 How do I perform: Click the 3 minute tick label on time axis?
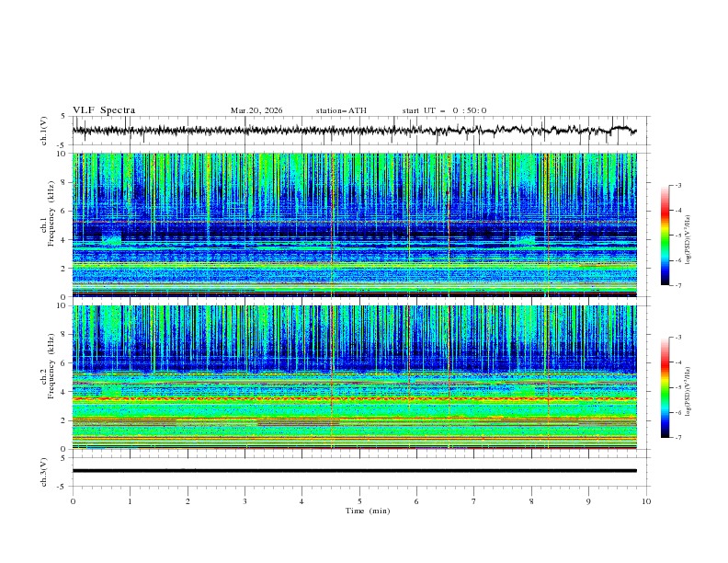click(245, 500)
